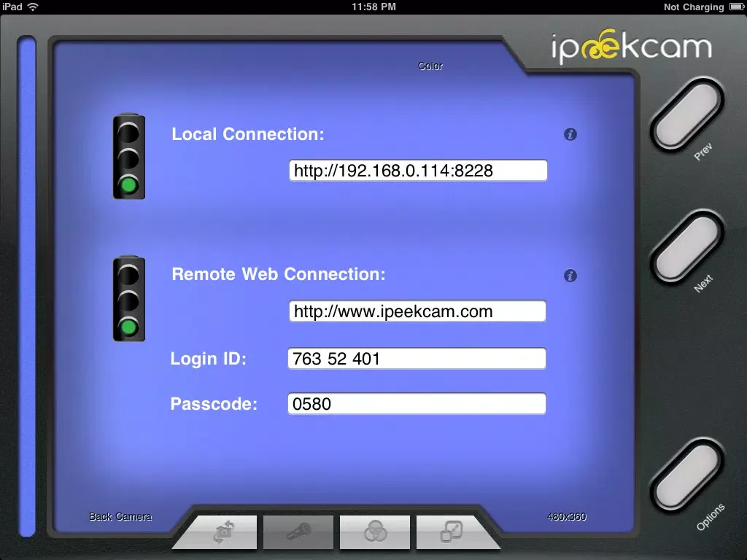Open info for Local Connection
The image size is (747, 560).
click(x=570, y=134)
